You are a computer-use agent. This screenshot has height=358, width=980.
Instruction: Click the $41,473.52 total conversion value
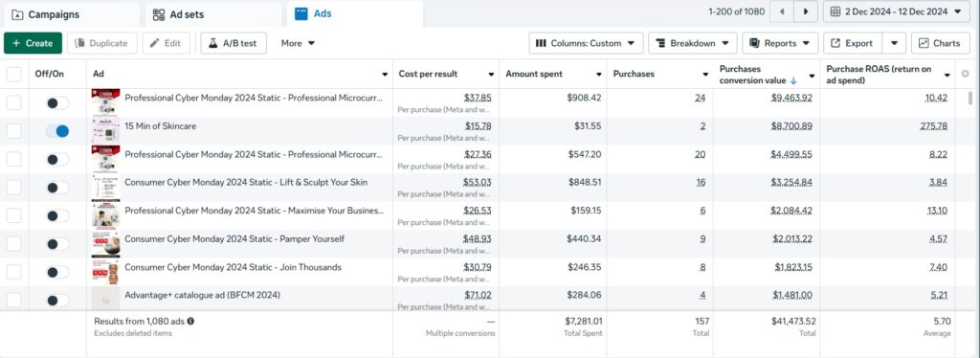click(x=793, y=321)
